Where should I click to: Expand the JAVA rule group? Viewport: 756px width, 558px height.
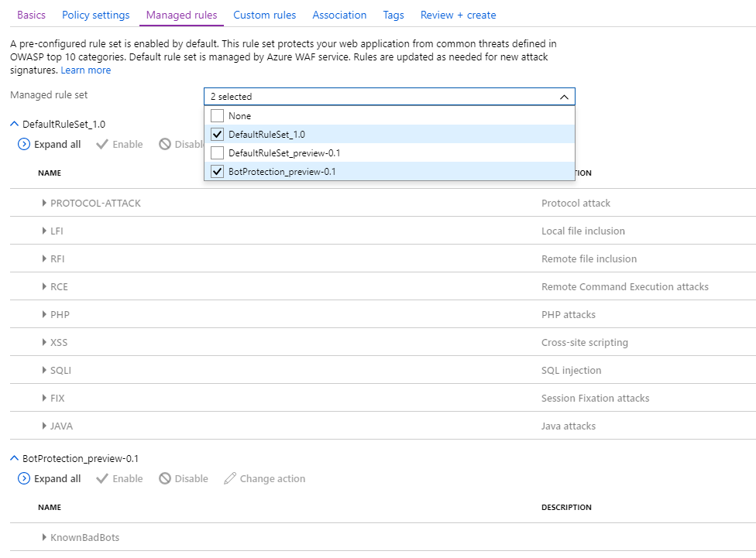click(44, 426)
